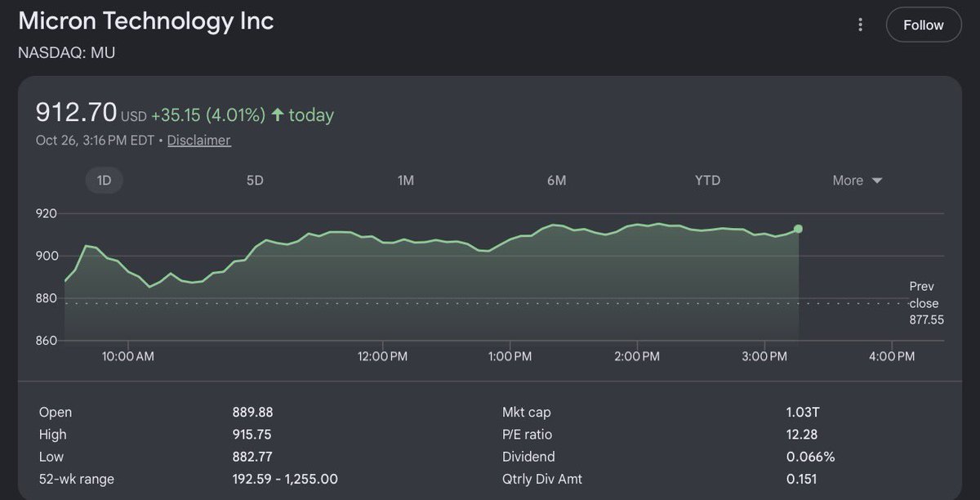Select the 1D chart range tab
The height and width of the screenshot is (500, 980).
click(104, 180)
